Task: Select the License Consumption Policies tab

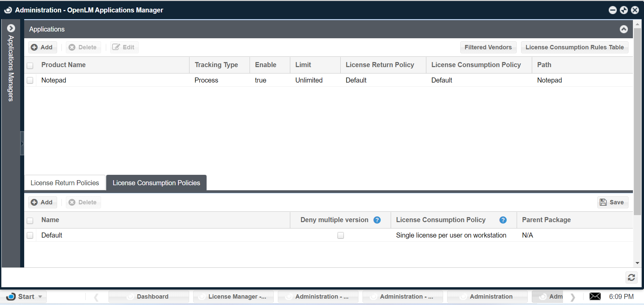Action: (156, 183)
